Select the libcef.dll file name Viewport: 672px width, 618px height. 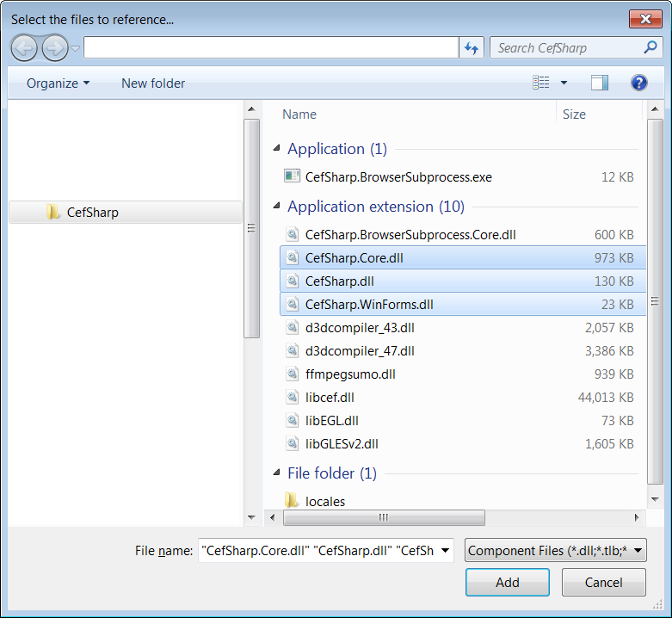(330, 398)
